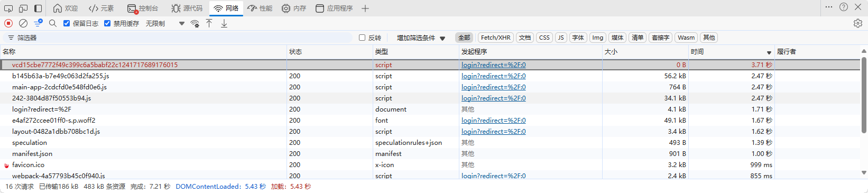Viewport: 868px width, 193px height.
Task: Open the 无限制 throttling dropdown
Action: coord(165,23)
